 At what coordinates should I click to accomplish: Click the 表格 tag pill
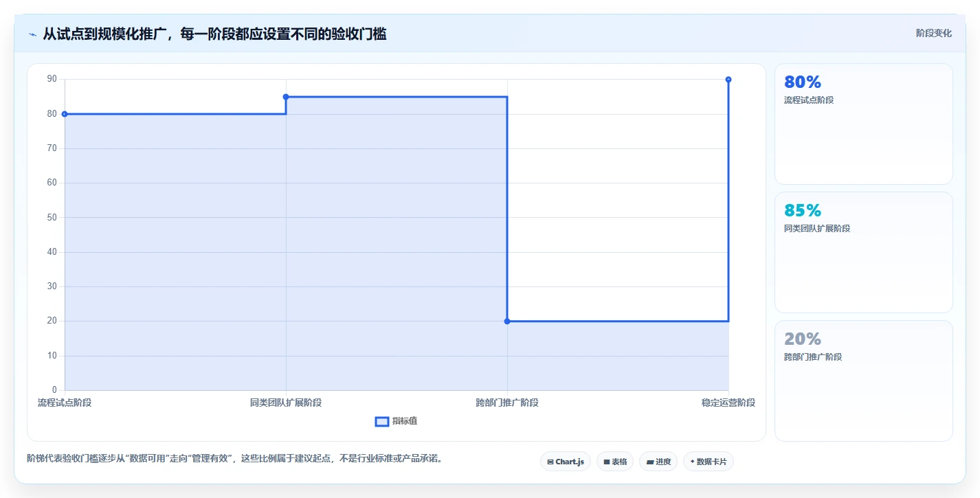pyautogui.click(x=615, y=462)
